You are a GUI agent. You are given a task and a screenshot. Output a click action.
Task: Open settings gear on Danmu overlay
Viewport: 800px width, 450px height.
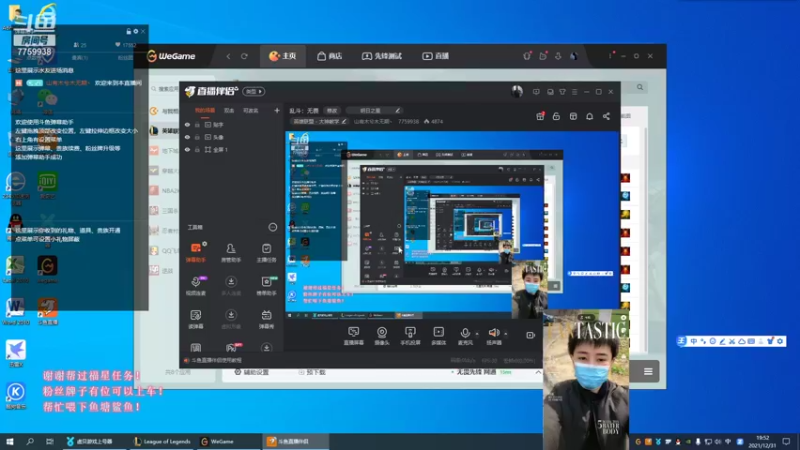coord(136,31)
